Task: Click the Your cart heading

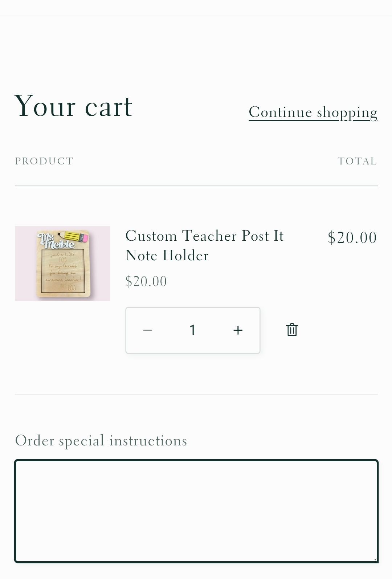Action: pyautogui.click(x=73, y=106)
